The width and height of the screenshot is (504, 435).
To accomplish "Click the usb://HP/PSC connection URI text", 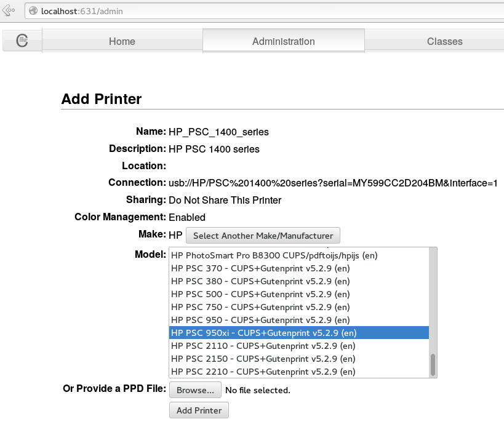I will pyautogui.click(x=333, y=183).
